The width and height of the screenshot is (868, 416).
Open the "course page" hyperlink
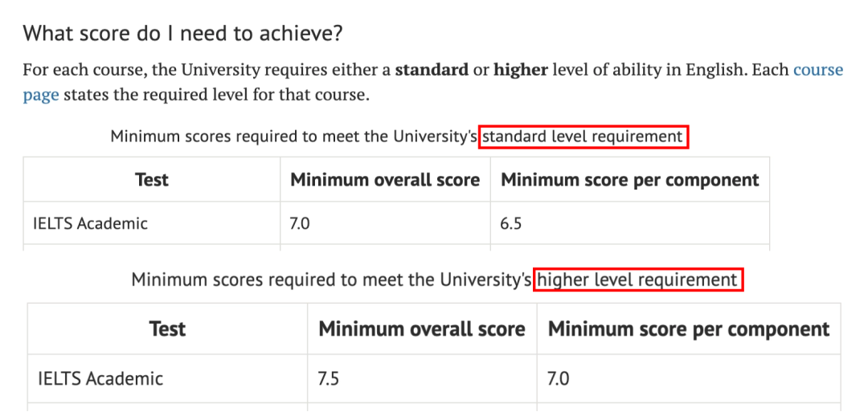pos(817,70)
